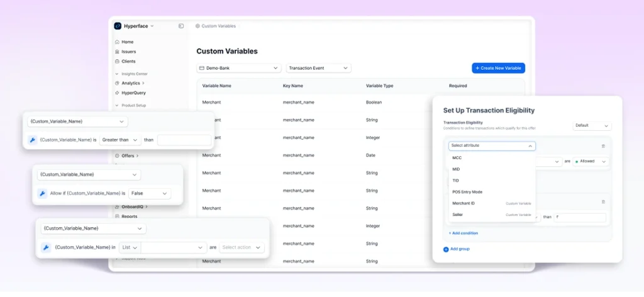Image resolution: width=644 pixels, height=297 pixels.
Task: Click the wrench icon beside Greater than rule
Action: [x=33, y=140]
